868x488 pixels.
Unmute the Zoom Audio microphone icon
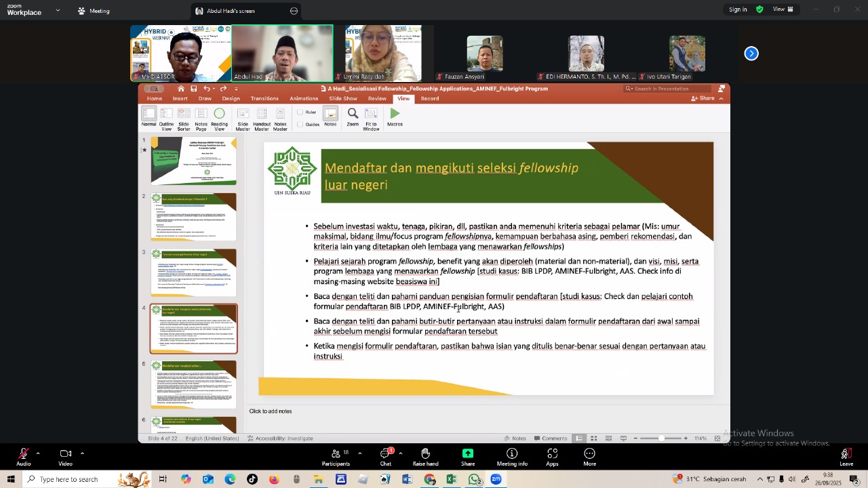pos(24,454)
